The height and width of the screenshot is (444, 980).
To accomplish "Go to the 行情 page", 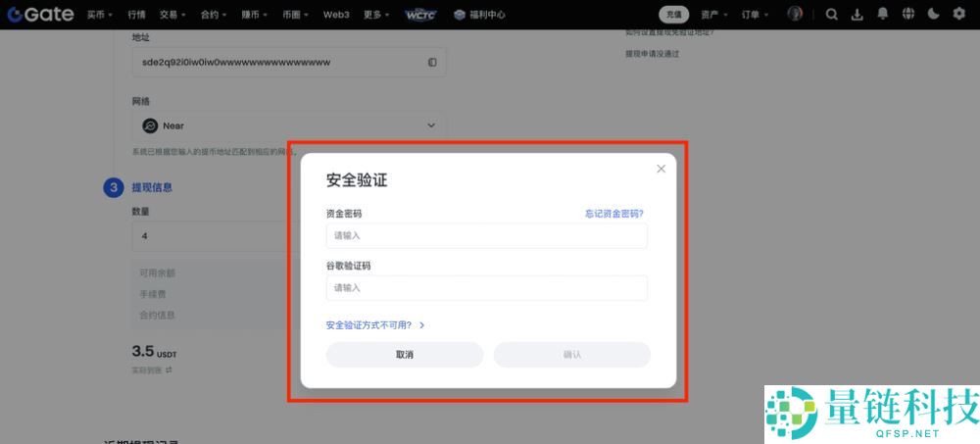I will [x=136, y=15].
